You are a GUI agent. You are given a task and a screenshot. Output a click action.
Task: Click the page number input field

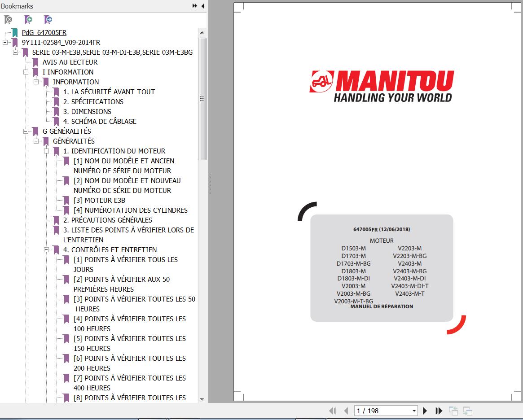click(383, 411)
